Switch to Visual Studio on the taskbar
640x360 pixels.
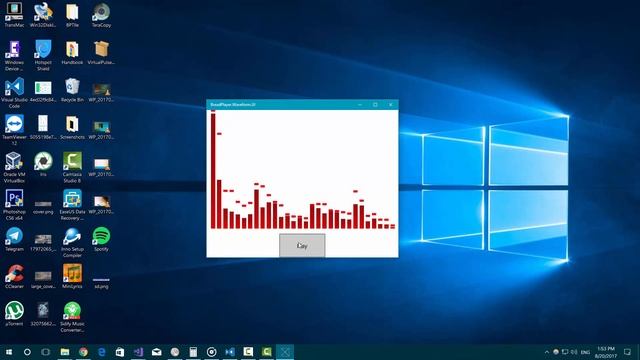[138, 352]
